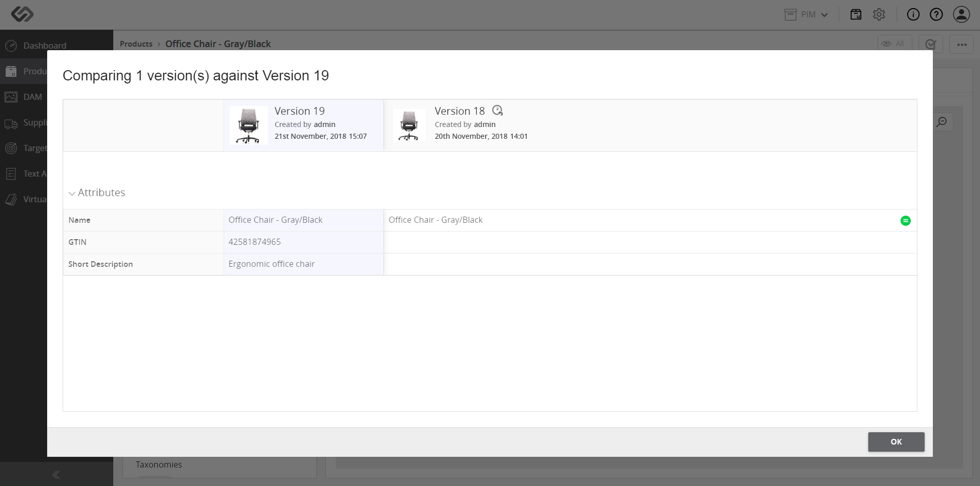Open the PIM module dropdown
The image size is (980, 486).
point(806,15)
